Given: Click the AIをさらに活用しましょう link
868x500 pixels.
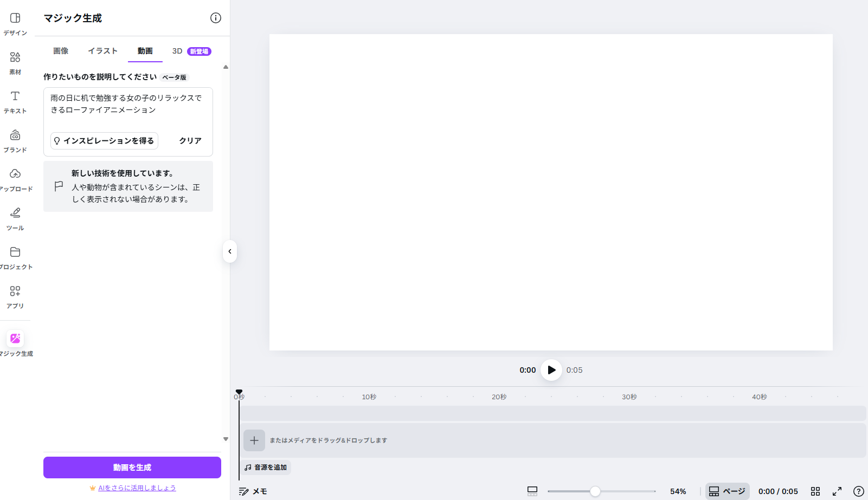Looking at the screenshot, I should [137, 488].
